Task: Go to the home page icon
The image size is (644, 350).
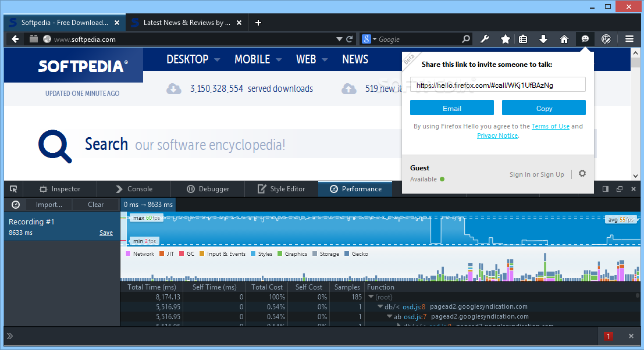Action: 564,39
